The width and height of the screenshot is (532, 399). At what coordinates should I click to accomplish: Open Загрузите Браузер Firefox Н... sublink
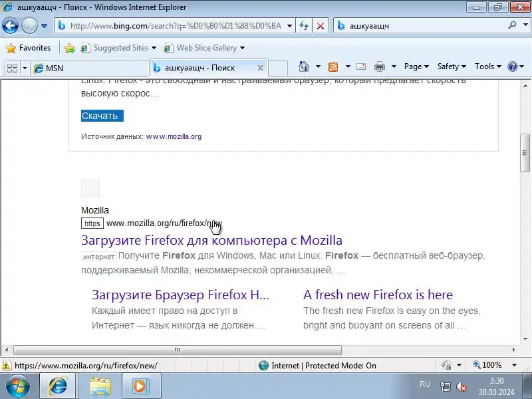tap(180, 295)
